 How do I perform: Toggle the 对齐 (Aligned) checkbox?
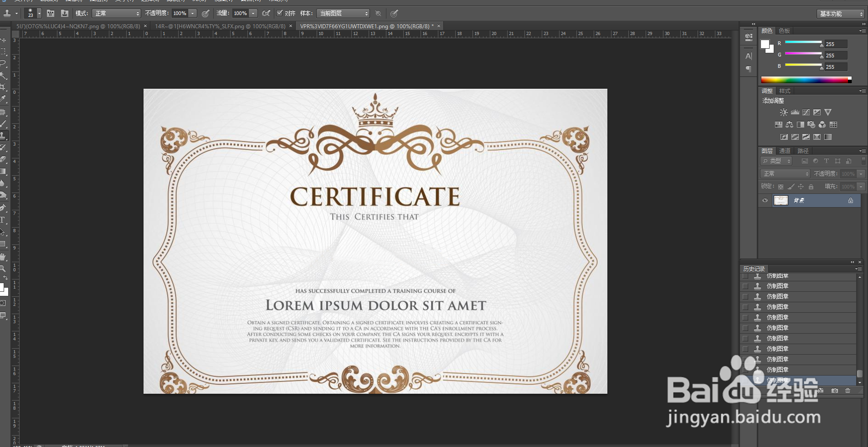pos(280,13)
